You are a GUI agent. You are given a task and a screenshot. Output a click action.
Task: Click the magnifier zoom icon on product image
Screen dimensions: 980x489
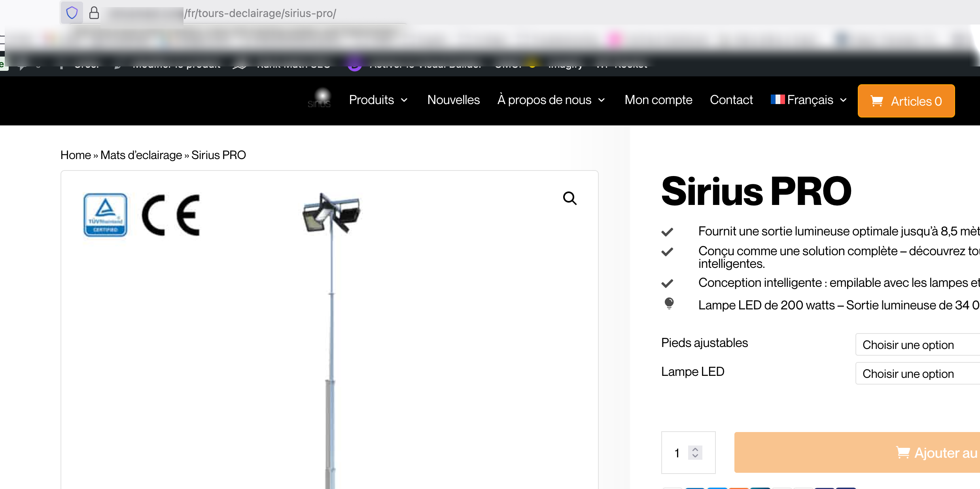pos(569,198)
